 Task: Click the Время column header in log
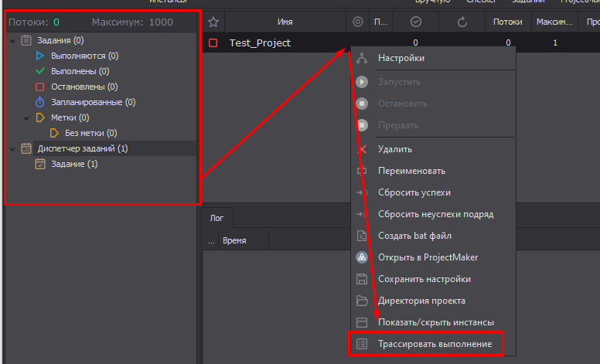click(x=234, y=241)
